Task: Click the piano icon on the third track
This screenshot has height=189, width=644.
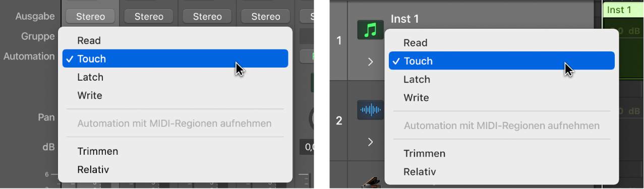Action: click(370, 185)
